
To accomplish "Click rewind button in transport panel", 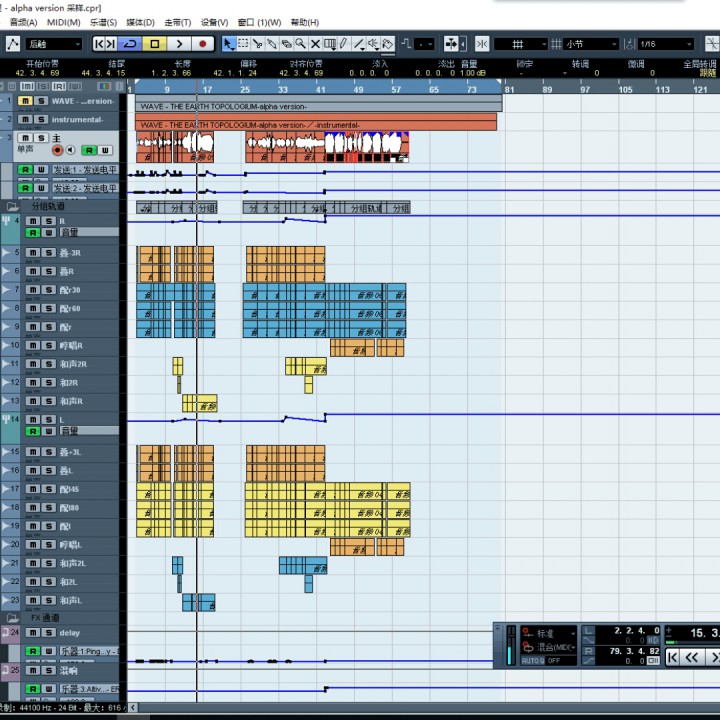I will [x=691, y=657].
